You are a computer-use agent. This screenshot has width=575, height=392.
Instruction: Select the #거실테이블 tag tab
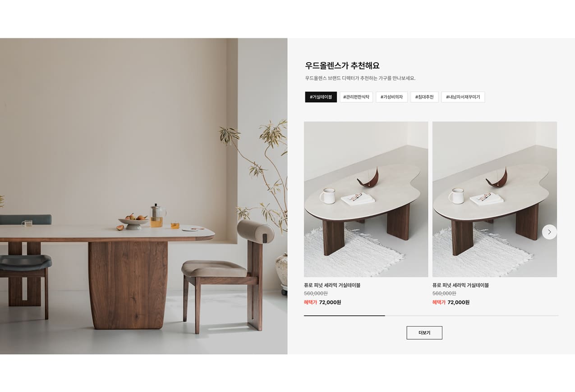321,97
